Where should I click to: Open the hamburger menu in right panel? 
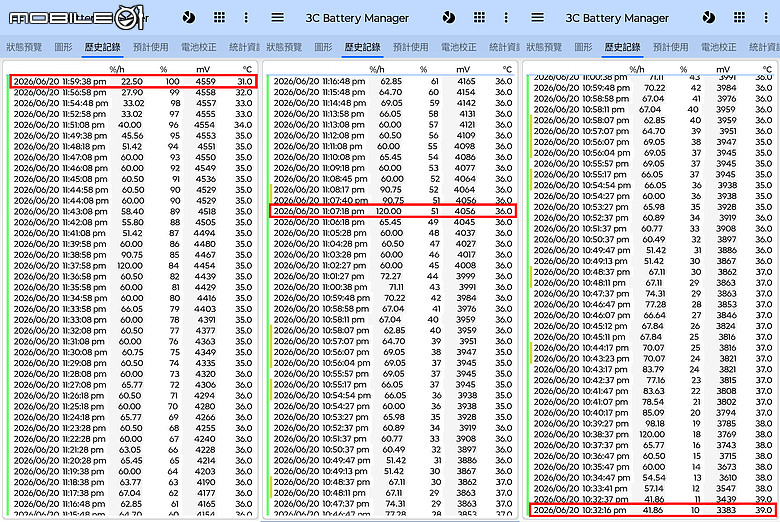click(x=537, y=18)
